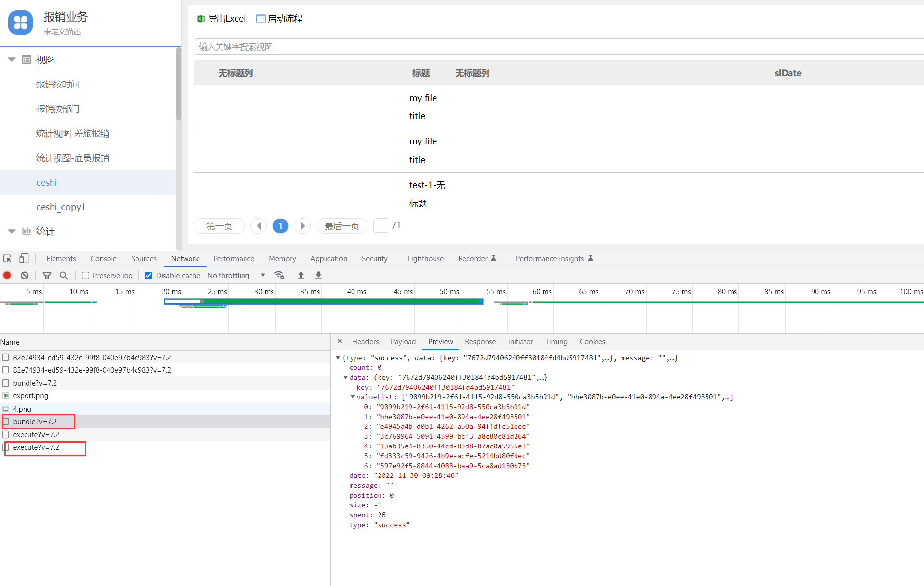This screenshot has height=586, width=924.
Task: Open the network search magnifier
Action: point(64,276)
